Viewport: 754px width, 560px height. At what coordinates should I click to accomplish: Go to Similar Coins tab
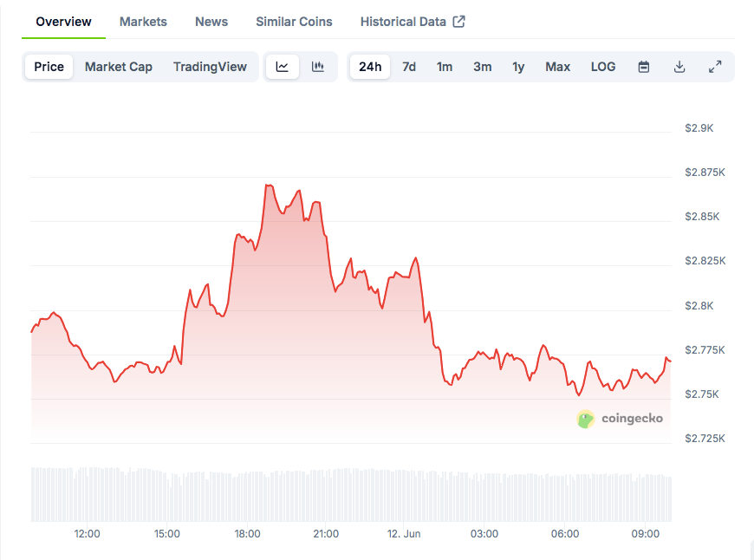[x=294, y=22]
